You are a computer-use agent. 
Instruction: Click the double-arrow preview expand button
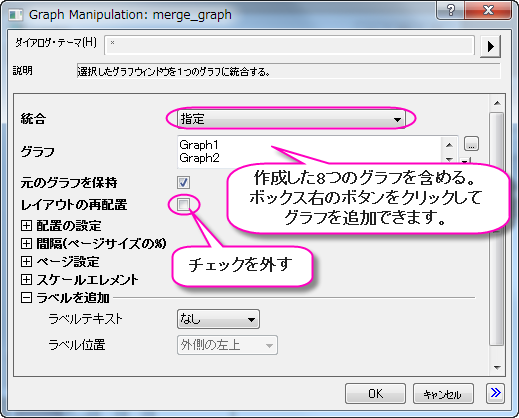click(495, 393)
